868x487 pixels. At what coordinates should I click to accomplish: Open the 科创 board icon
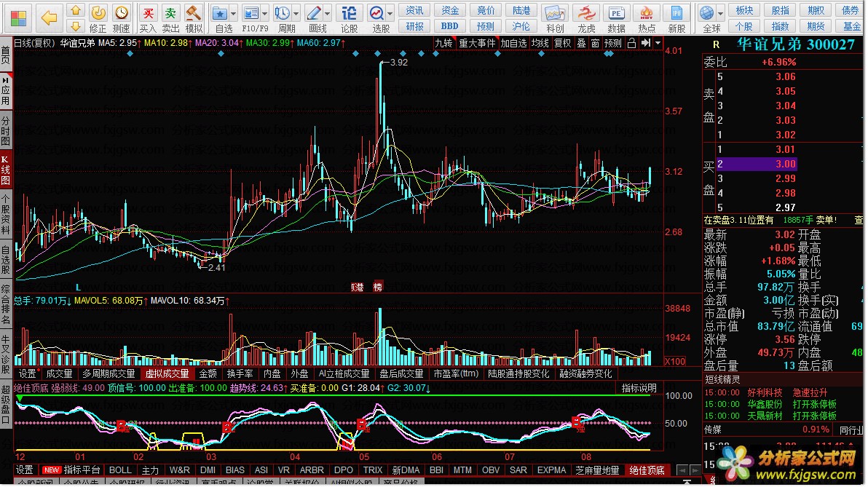(x=555, y=19)
